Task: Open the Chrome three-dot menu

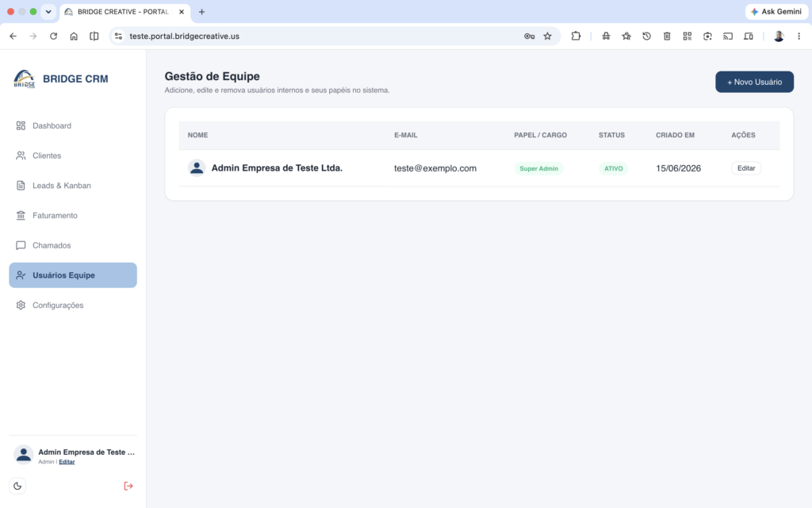Action: (x=799, y=37)
